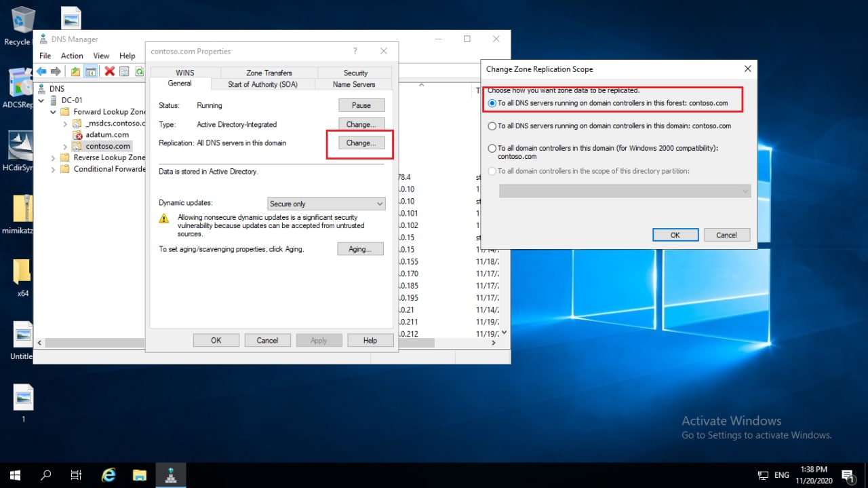Click the Back arrow in DNS Manager toolbar
Viewport: 868px width, 488px height.
click(41, 71)
